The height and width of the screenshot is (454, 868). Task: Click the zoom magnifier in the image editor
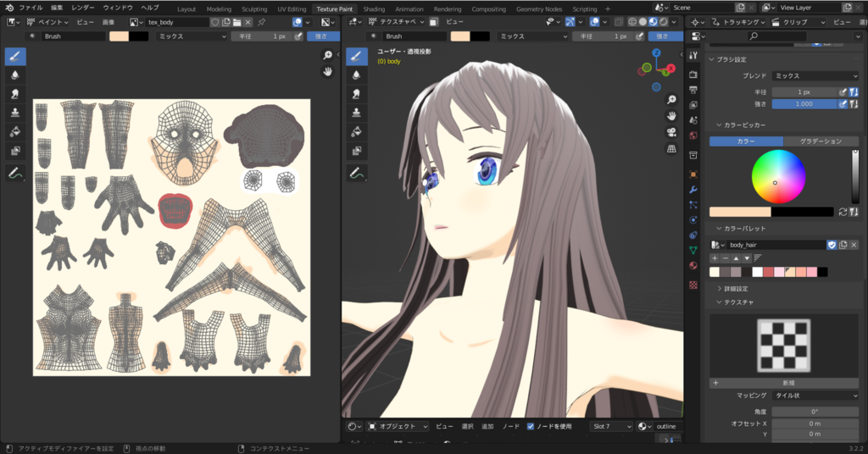pyautogui.click(x=328, y=55)
